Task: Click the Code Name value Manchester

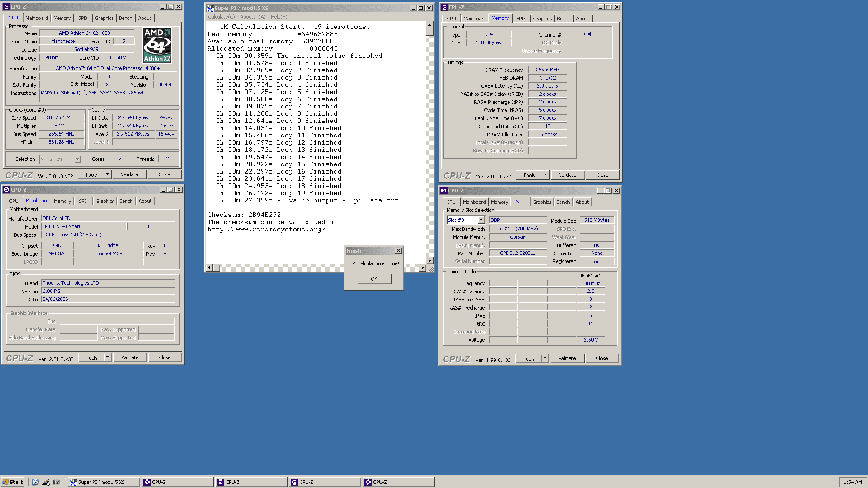Action: pyautogui.click(x=64, y=41)
